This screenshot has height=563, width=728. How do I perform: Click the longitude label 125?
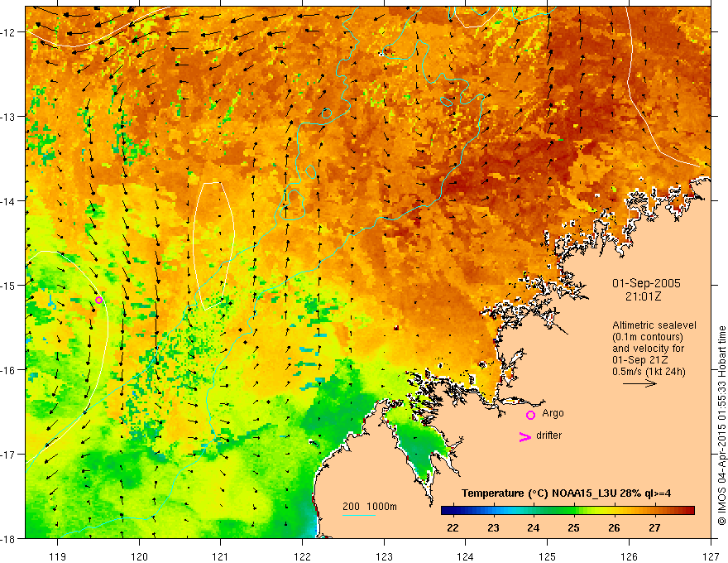point(548,556)
